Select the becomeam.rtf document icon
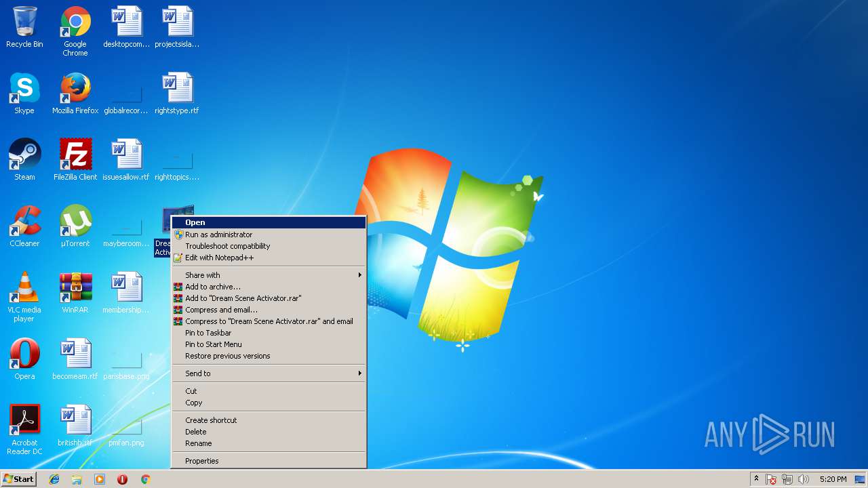This screenshot has width=868, height=488. coord(75,359)
